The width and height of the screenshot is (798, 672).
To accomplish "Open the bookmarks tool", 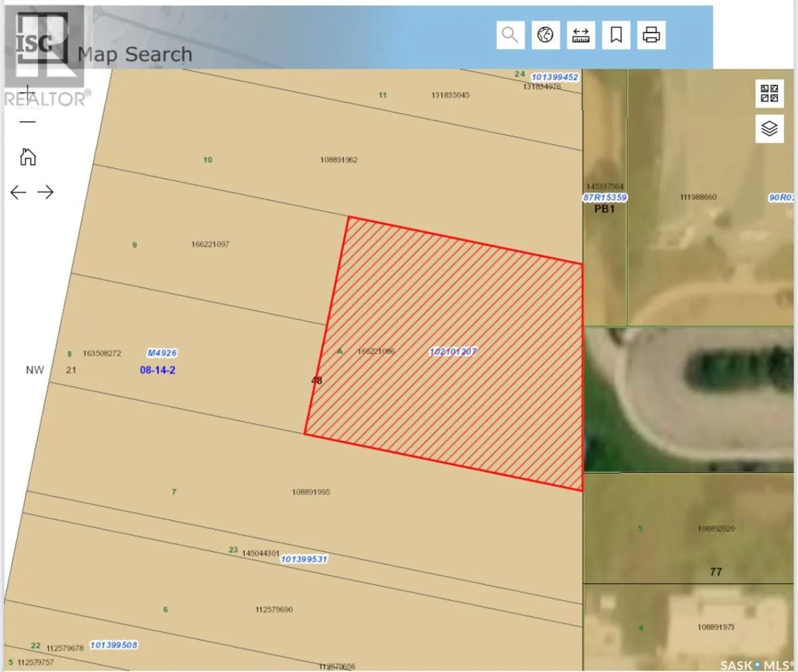I will pos(616,35).
